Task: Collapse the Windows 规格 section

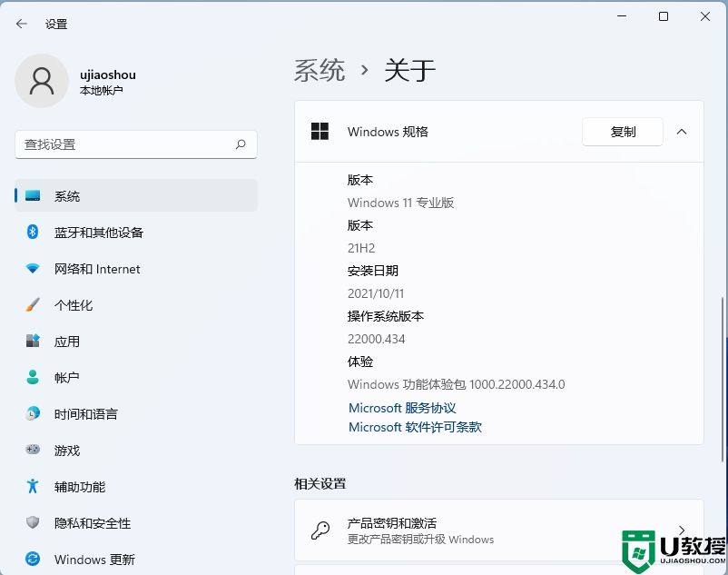Action: 682,131
